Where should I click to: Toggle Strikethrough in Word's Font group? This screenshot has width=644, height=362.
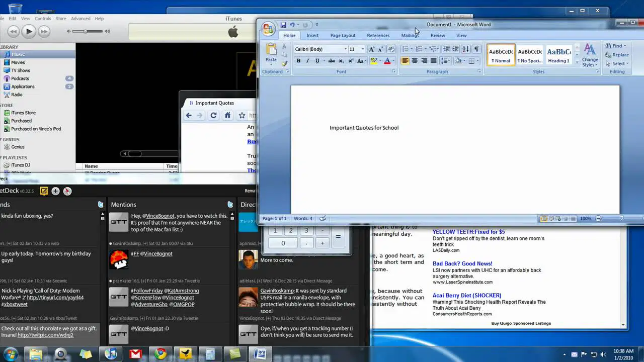[332, 61]
